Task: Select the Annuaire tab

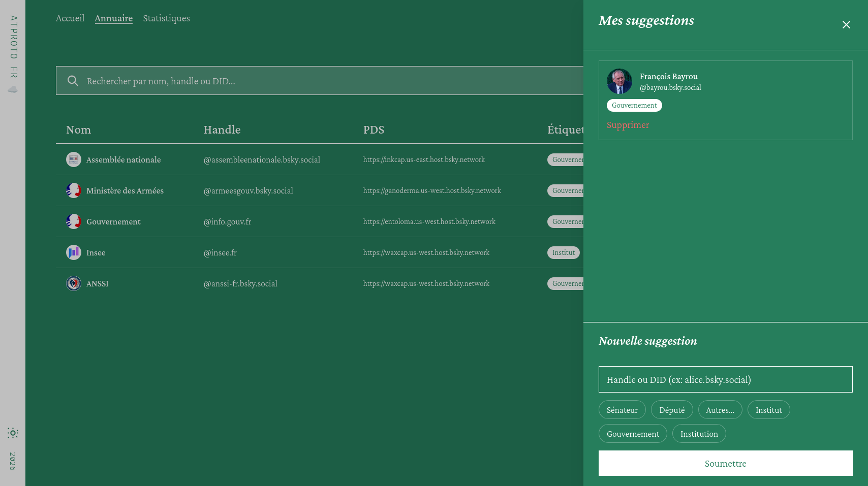Action: pos(113,18)
